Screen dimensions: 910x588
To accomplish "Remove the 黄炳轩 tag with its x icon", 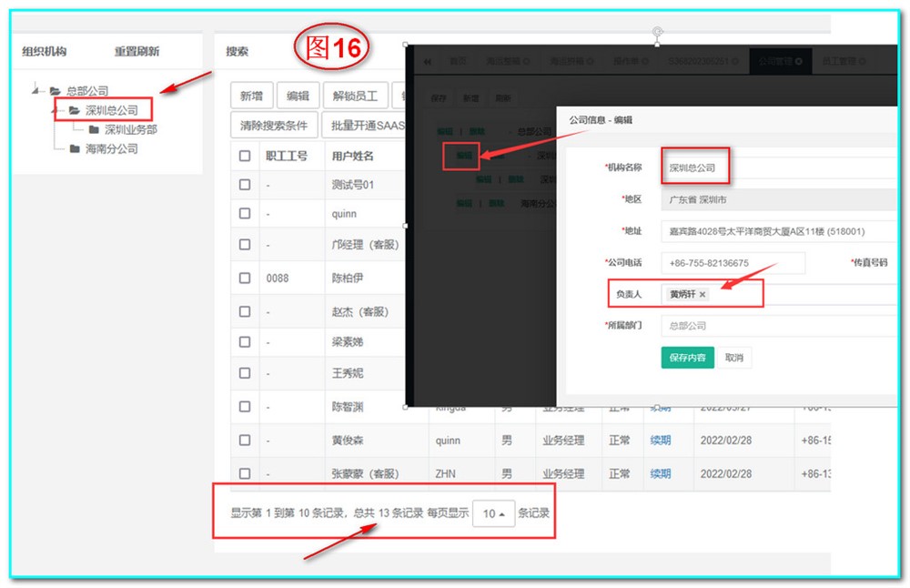I will (703, 294).
